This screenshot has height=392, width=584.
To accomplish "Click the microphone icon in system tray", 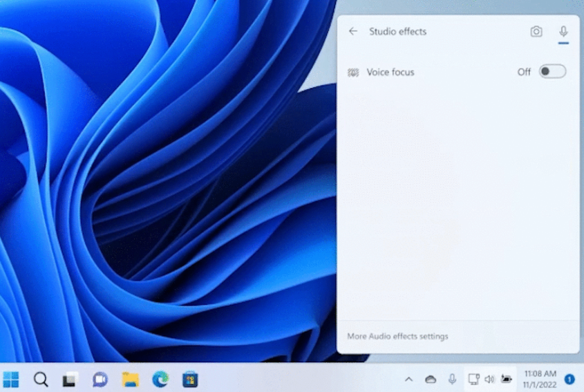I will tap(452, 379).
